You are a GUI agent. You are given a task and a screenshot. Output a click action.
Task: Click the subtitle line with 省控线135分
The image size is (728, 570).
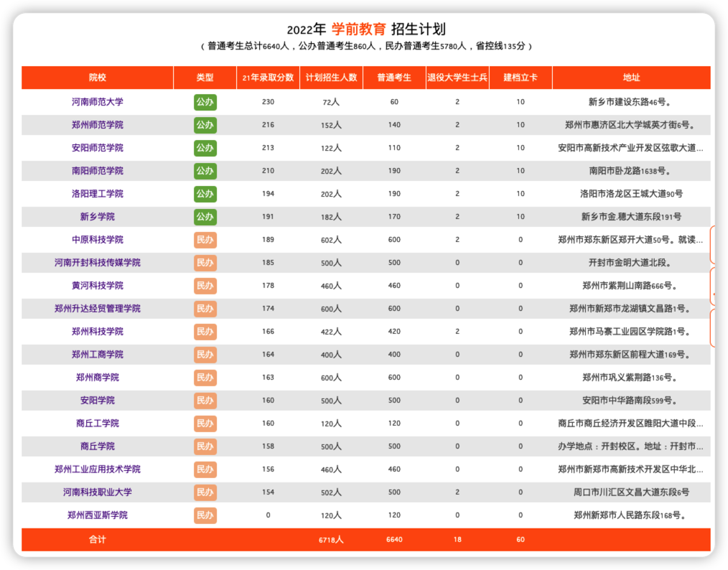(366, 46)
